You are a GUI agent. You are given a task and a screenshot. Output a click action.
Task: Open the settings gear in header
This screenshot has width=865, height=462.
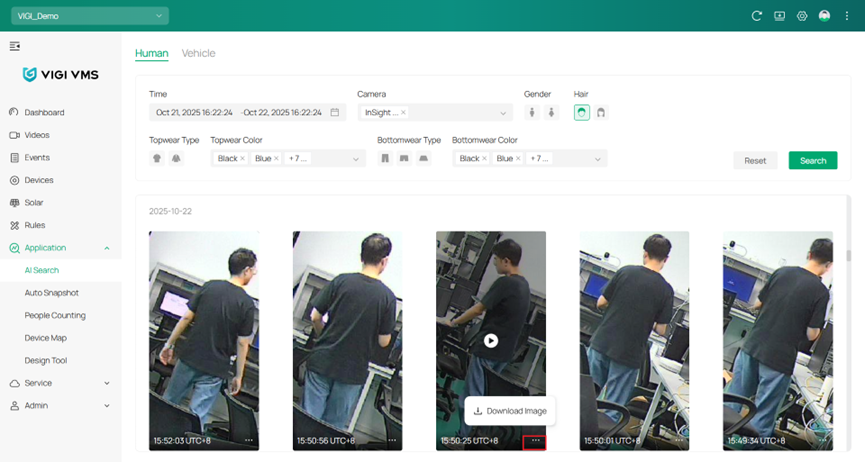tap(802, 16)
